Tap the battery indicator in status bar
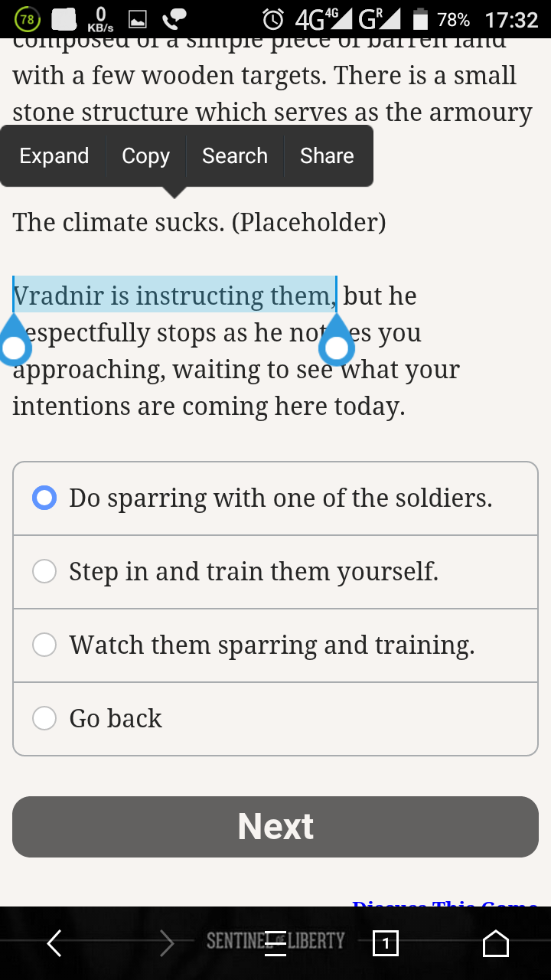Viewport: 551px width, 980px height. tap(420, 19)
